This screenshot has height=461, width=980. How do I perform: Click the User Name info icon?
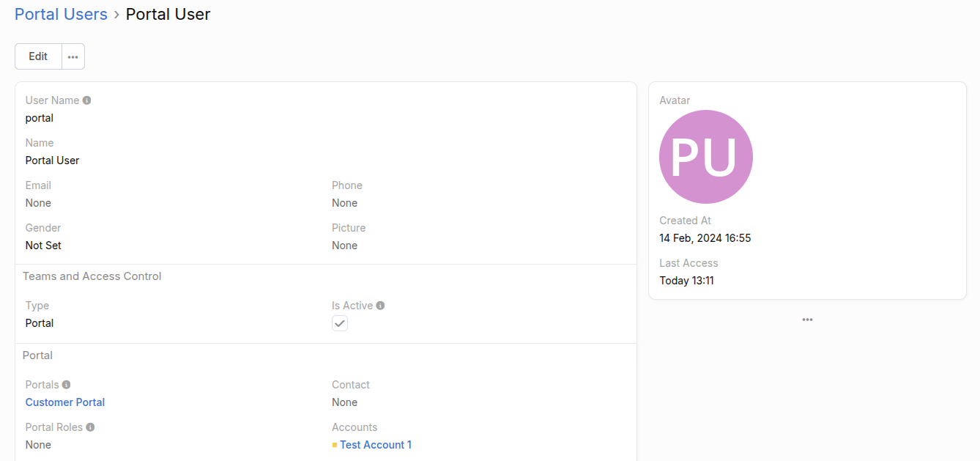click(87, 100)
